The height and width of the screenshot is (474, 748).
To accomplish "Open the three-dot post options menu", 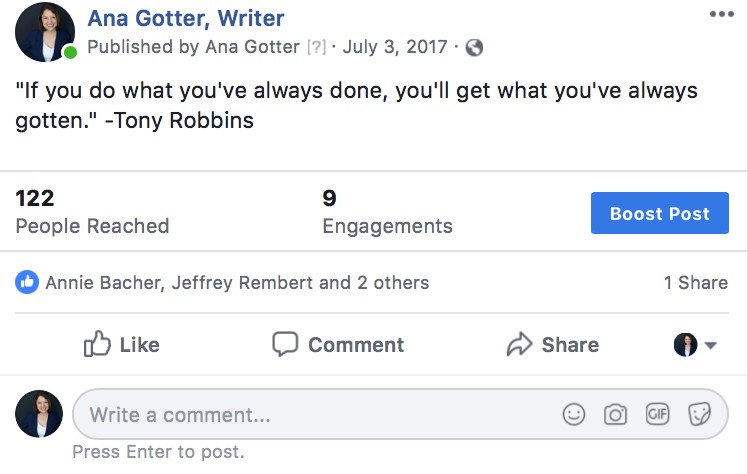I will point(720,15).
